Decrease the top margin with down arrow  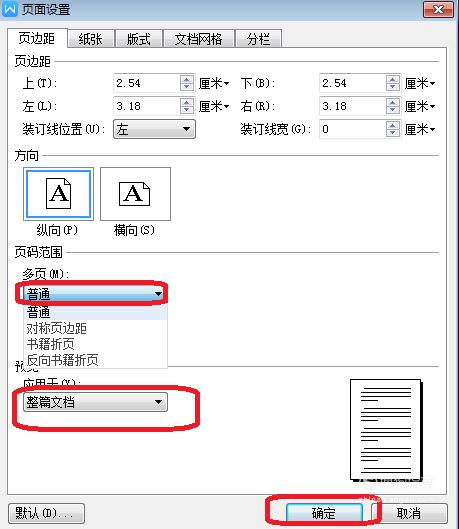pos(187,87)
